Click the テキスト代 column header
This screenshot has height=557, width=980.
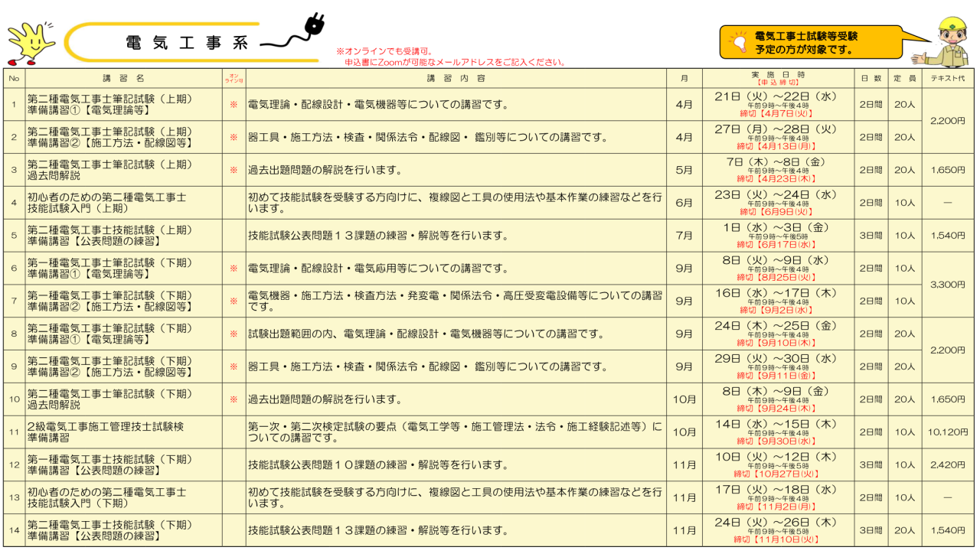[x=947, y=79]
